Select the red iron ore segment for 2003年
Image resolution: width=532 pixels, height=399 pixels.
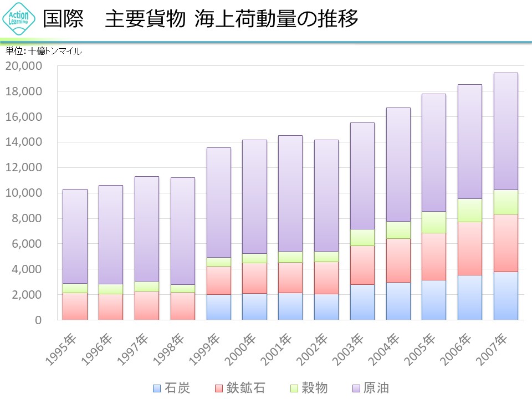coord(362,265)
